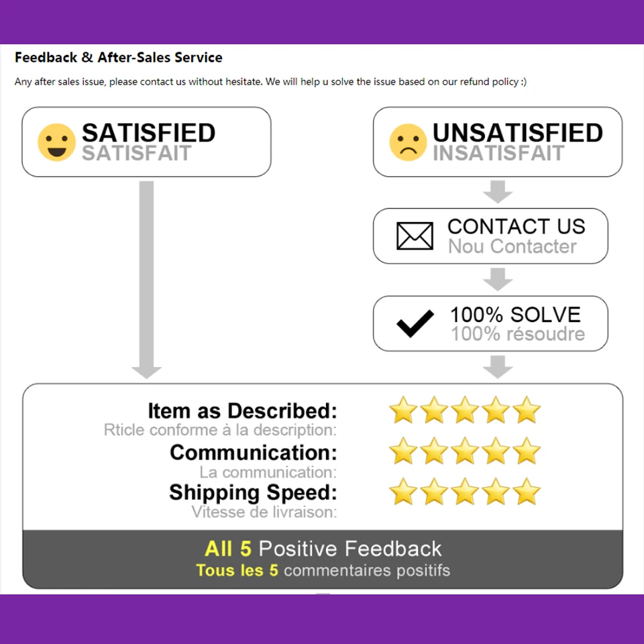Click the black checkmark icon

pyautogui.click(x=415, y=324)
